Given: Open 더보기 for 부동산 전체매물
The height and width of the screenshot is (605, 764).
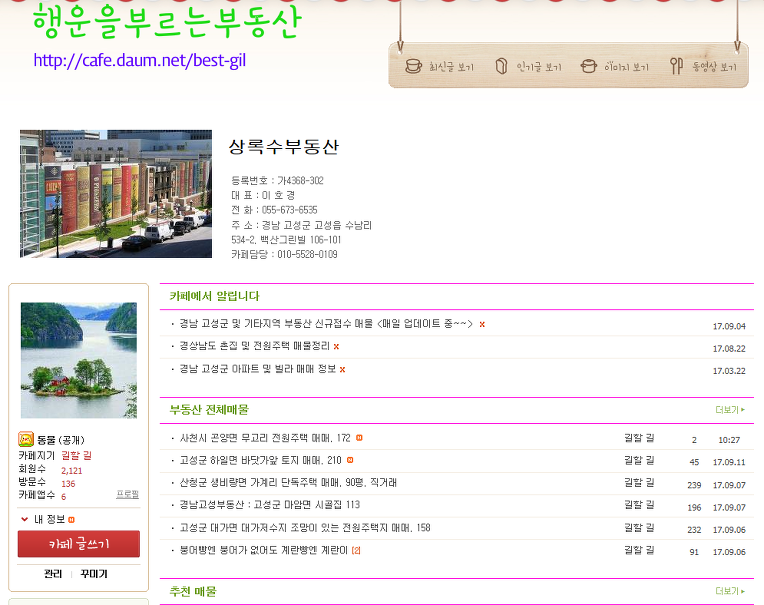Looking at the screenshot, I should (730, 410).
